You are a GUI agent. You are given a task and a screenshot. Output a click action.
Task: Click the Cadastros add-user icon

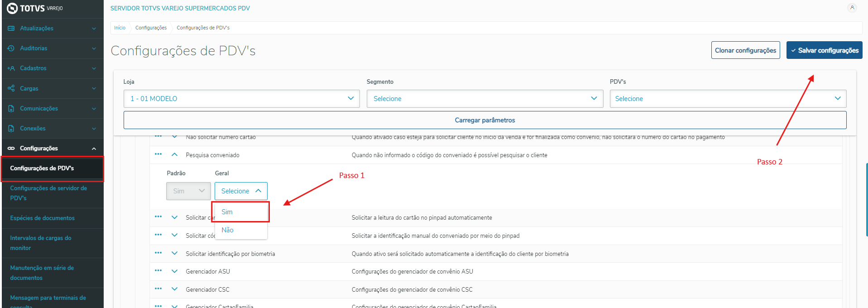coord(11,68)
